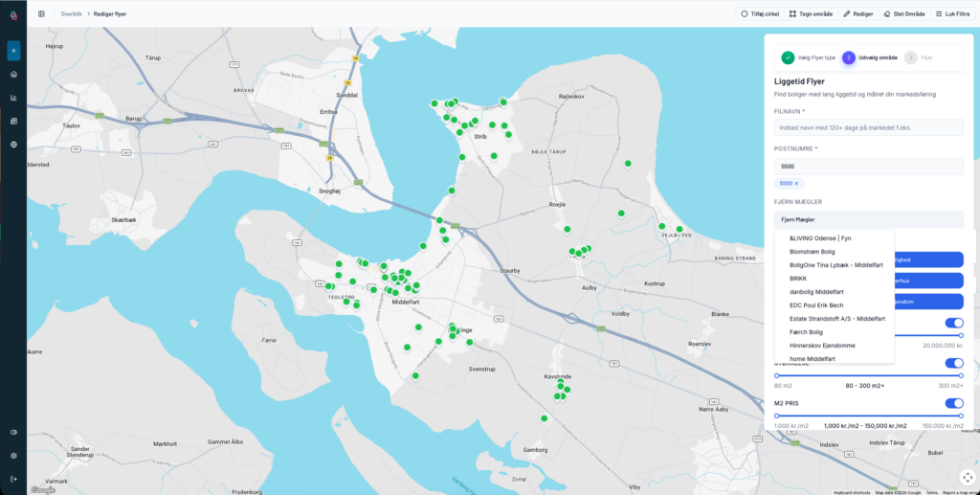This screenshot has width=980, height=495.
Task: Open the home icon in the sidebar
Action: click(x=13, y=75)
